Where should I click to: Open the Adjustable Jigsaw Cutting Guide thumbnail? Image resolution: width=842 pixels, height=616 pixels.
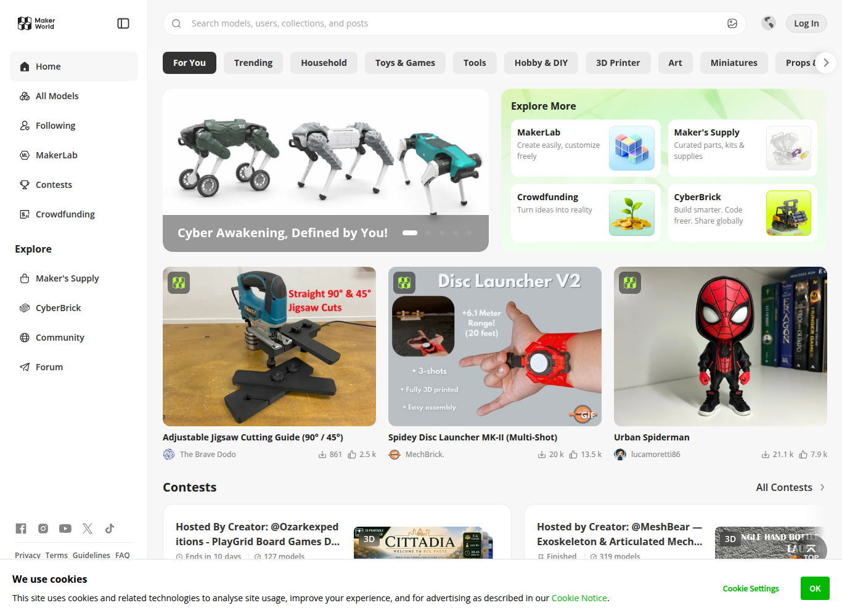[269, 346]
